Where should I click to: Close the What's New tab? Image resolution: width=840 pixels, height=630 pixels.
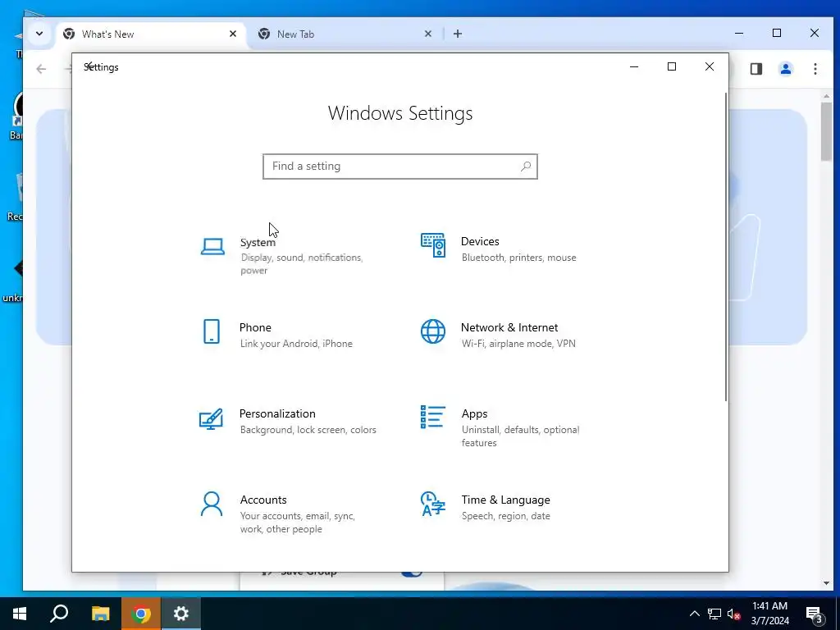point(232,34)
